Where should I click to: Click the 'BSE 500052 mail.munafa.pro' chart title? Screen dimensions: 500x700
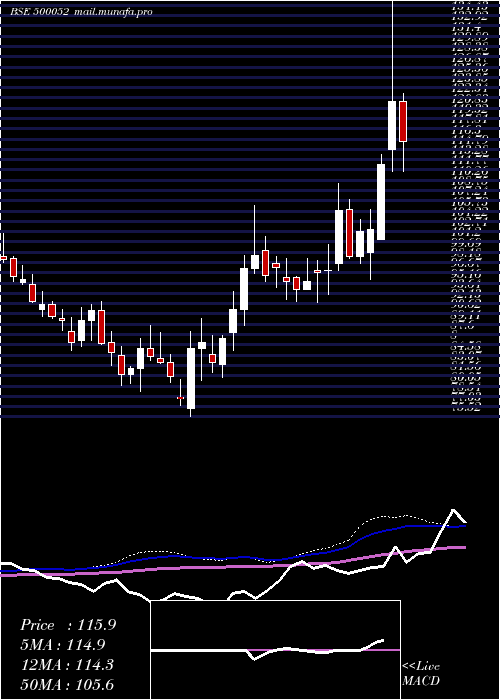(x=81, y=12)
